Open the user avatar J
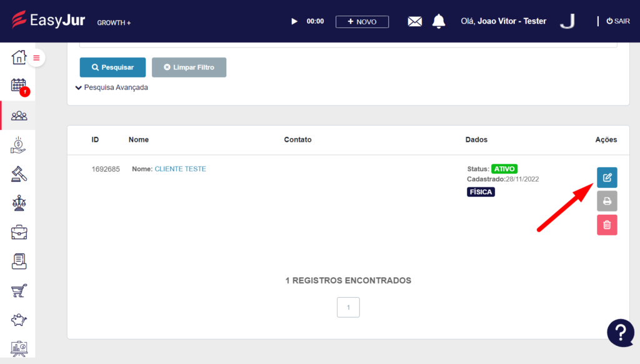The width and height of the screenshot is (640, 364). coord(567,21)
